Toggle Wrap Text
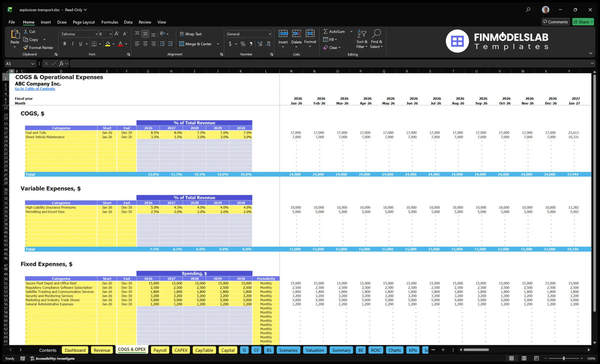Image resolution: width=600 pixels, height=364 pixels. [190, 34]
